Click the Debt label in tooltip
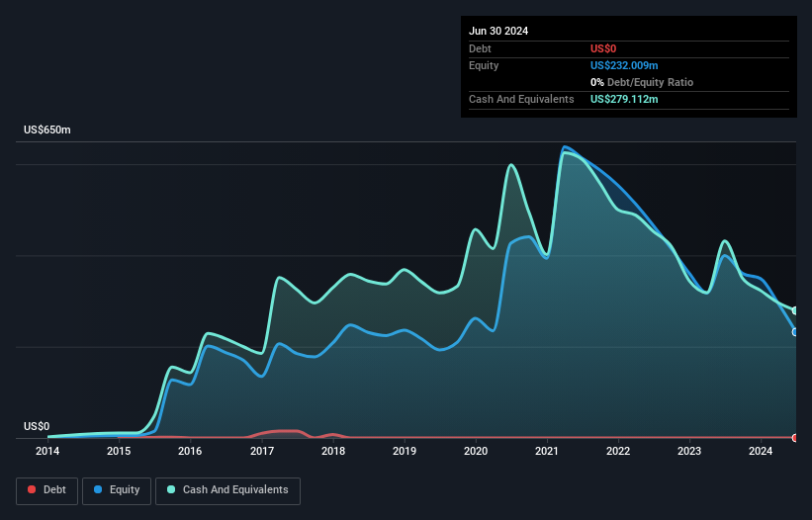 coord(480,48)
